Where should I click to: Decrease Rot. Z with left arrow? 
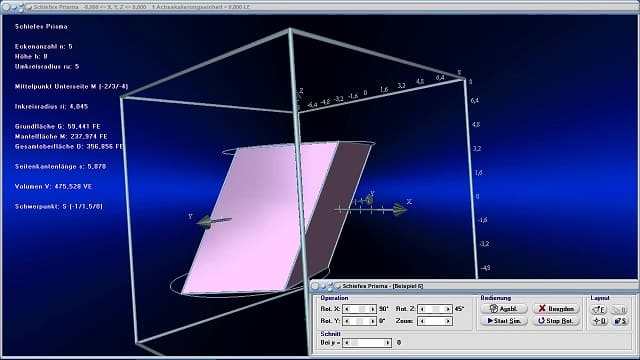(x=422, y=309)
